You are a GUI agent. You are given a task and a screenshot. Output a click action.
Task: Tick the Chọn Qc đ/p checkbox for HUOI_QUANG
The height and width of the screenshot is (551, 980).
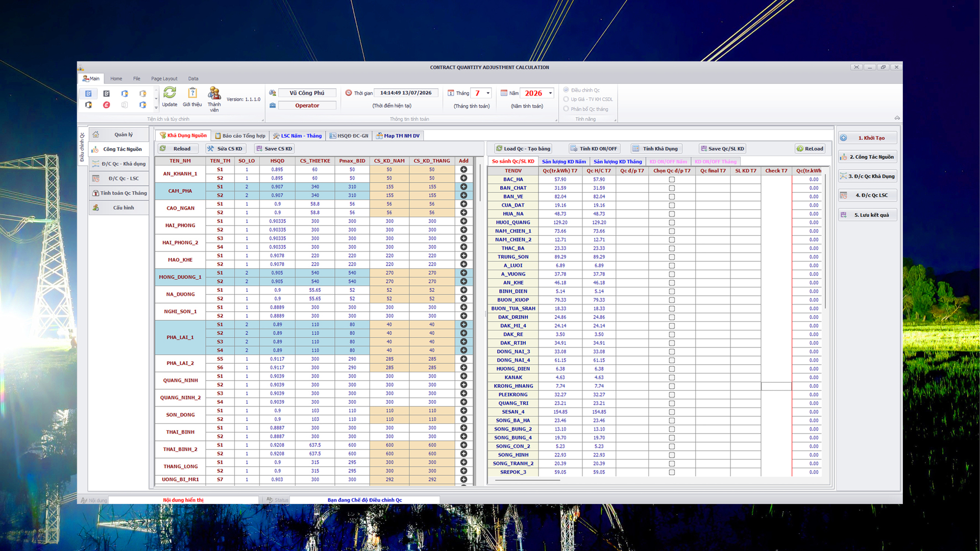[x=672, y=222]
